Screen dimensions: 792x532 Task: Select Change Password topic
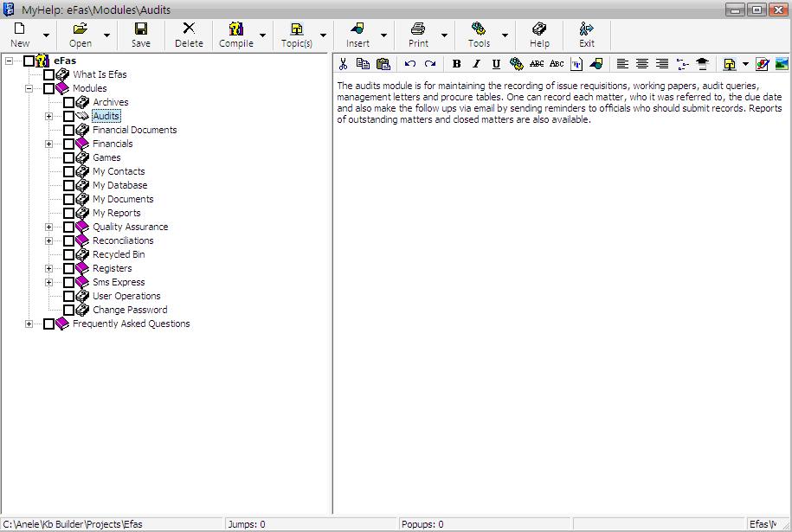click(130, 310)
